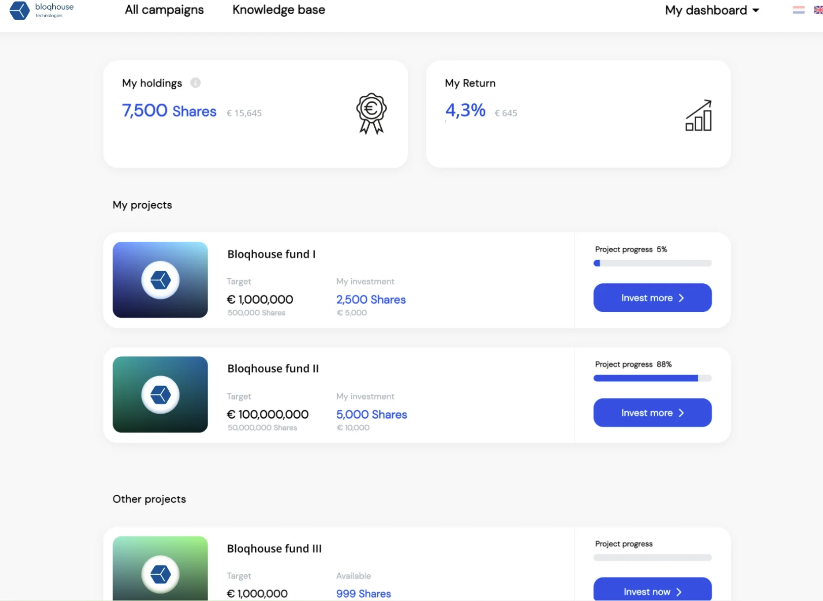
Task: Click the 5% progress bar of fund I
Action: click(x=652, y=263)
